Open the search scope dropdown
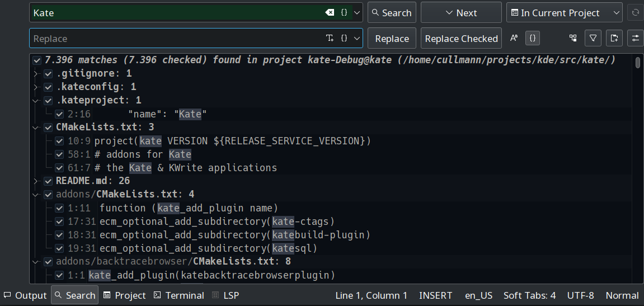This screenshot has width=644, height=306. click(564, 12)
